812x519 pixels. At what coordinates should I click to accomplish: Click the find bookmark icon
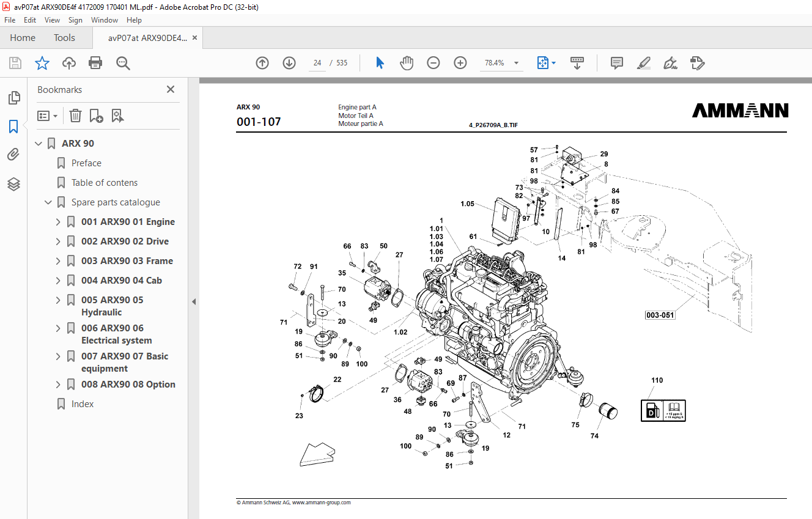click(118, 116)
